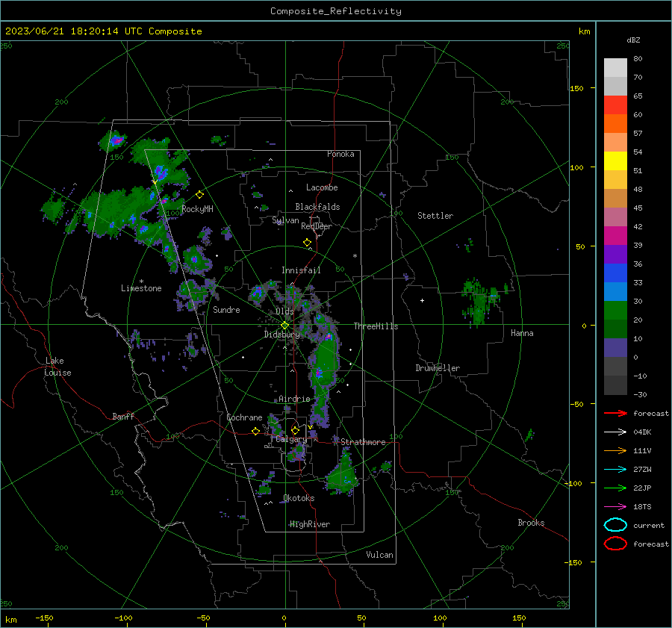Click the cyan 27ZW arrow in legend

[x=615, y=470]
